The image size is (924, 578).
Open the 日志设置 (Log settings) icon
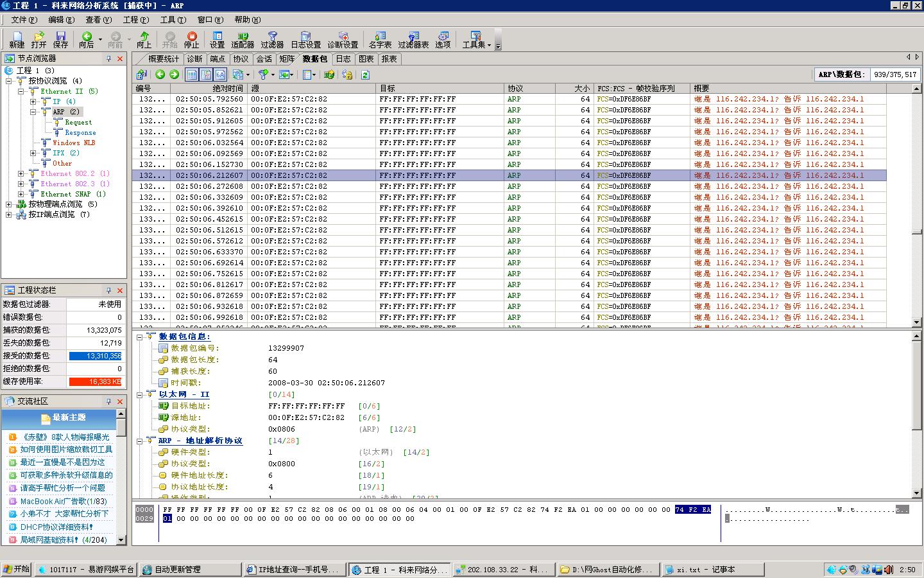click(305, 40)
